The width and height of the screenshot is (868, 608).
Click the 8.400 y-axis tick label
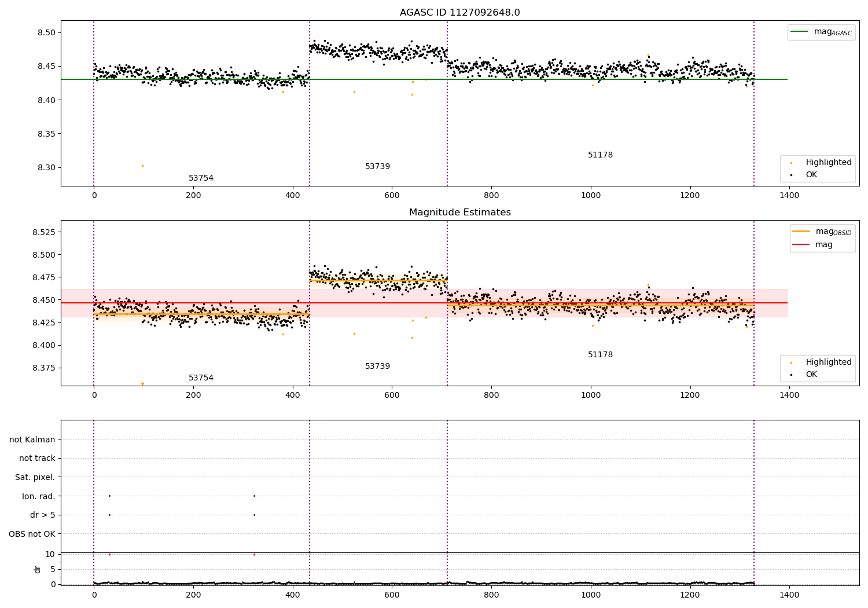(x=45, y=345)
